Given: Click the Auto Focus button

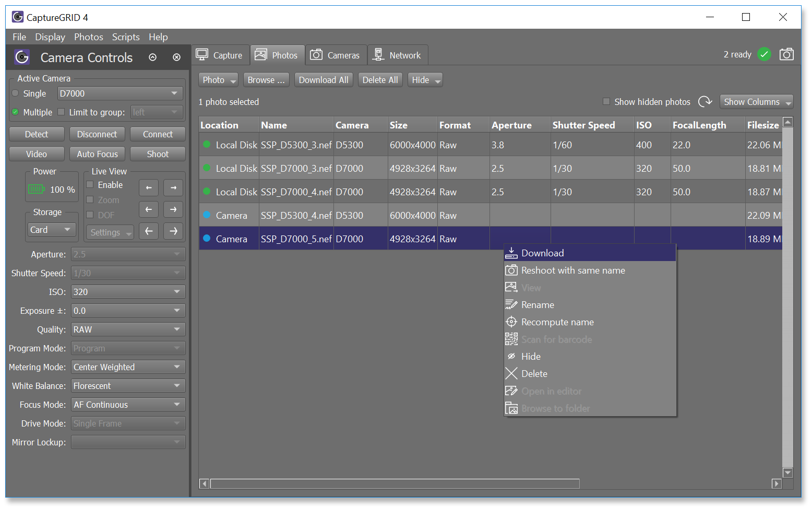Looking at the screenshot, I should tap(97, 154).
